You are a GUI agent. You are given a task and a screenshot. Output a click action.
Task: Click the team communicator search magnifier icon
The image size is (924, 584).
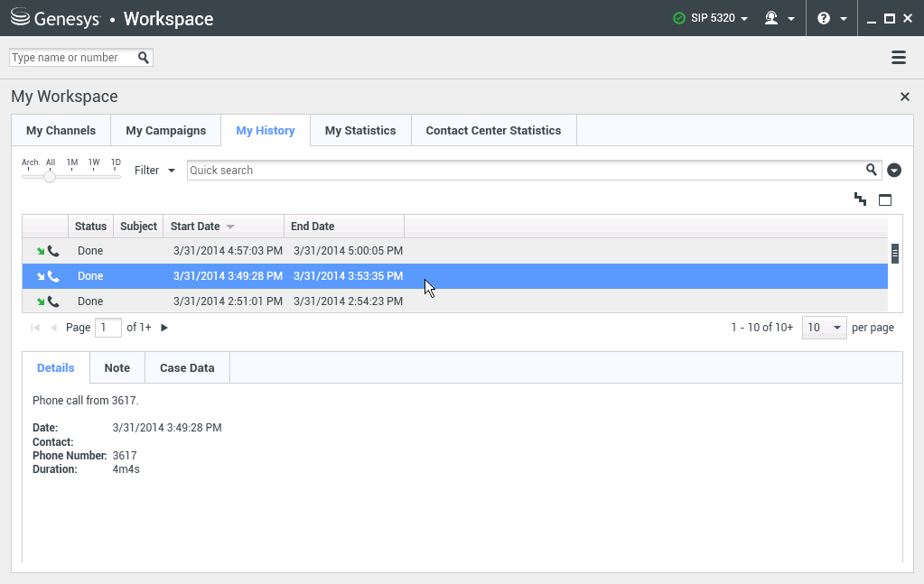point(144,58)
